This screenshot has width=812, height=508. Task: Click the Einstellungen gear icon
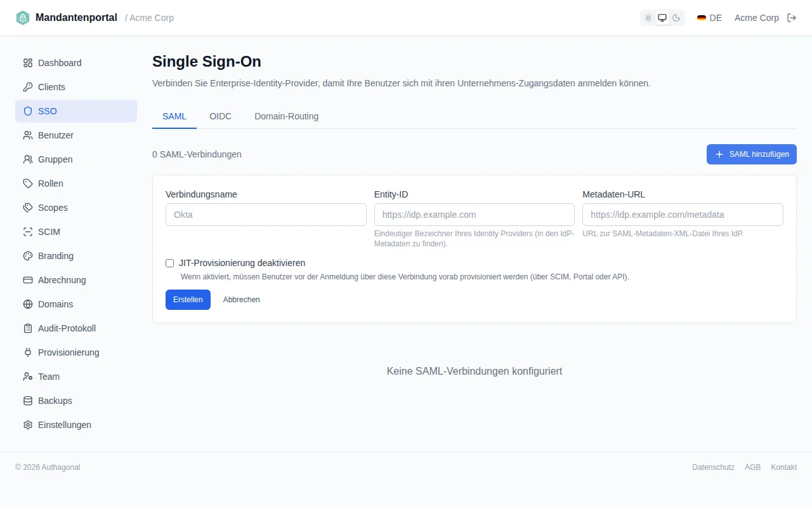(x=28, y=425)
